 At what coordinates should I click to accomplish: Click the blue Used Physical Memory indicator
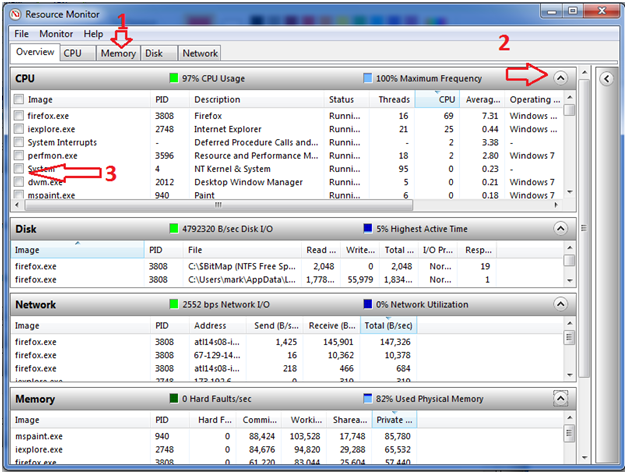[367, 399]
